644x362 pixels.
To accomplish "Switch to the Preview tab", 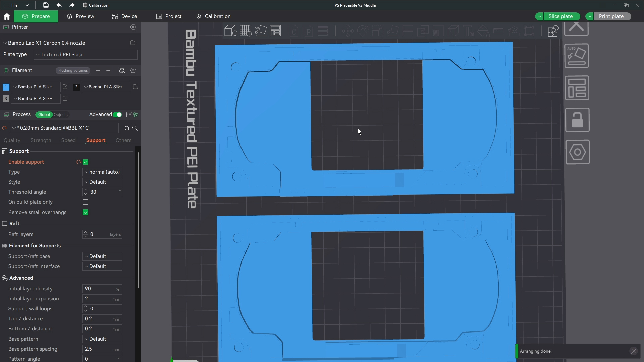I will [80, 16].
